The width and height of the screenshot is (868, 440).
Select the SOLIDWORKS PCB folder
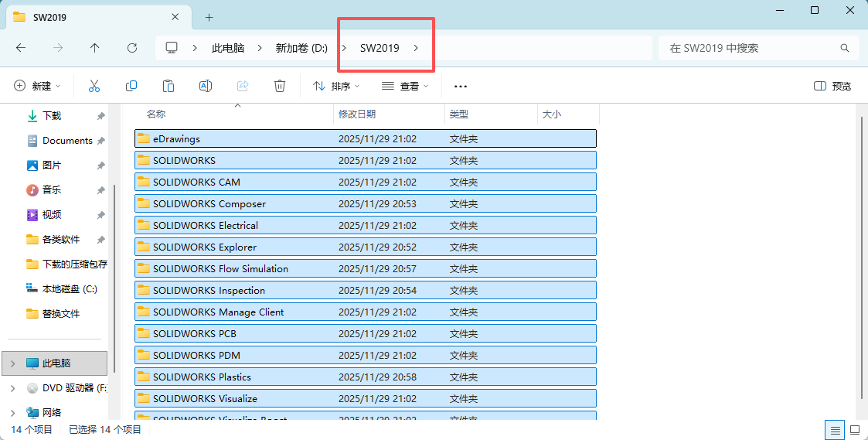tap(366, 333)
